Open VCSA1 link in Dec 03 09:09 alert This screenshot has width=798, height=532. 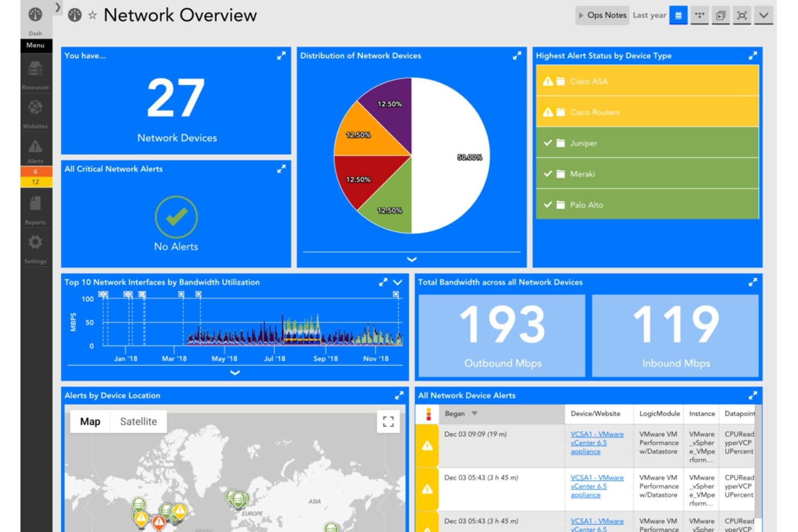tap(597, 443)
